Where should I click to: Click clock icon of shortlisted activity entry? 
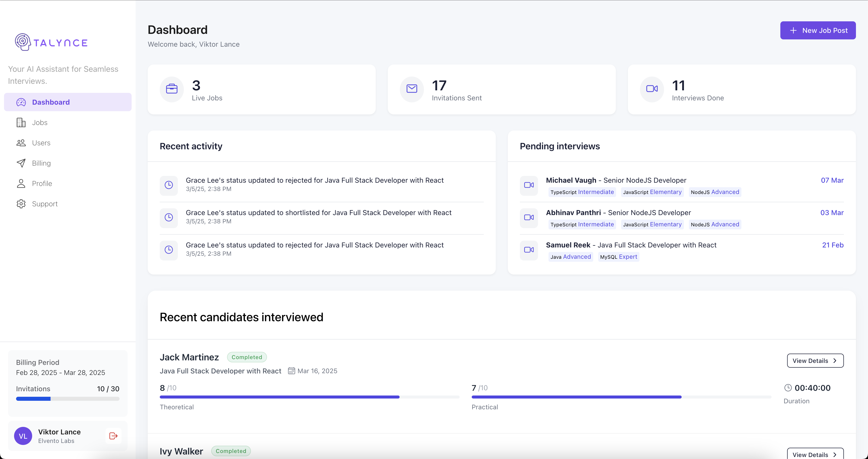[x=169, y=218]
